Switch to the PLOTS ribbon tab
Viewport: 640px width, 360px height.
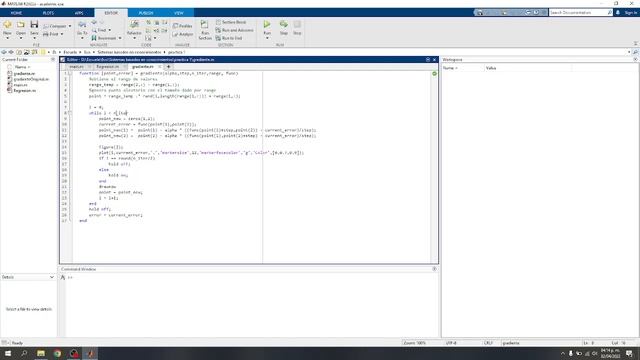[x=48, y=13]
